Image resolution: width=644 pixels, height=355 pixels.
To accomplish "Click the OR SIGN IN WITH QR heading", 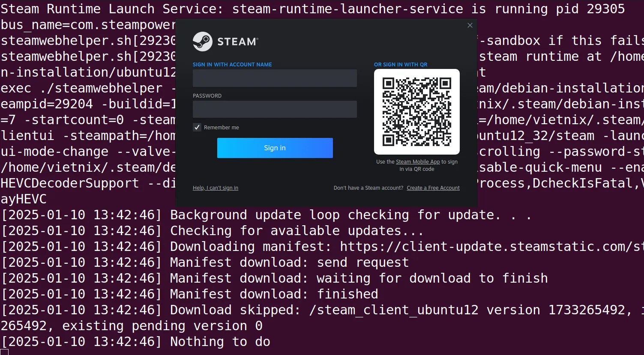I will 400,65.
